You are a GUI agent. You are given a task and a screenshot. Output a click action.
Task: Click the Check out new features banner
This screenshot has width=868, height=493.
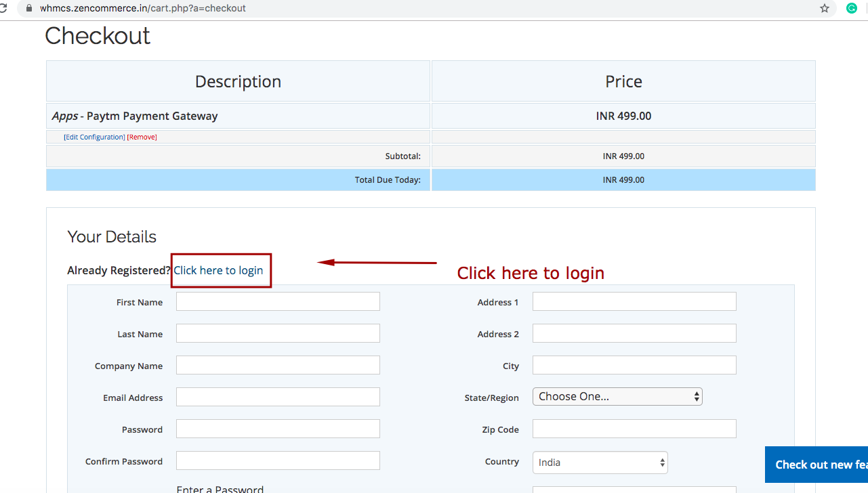coord(817,465)
